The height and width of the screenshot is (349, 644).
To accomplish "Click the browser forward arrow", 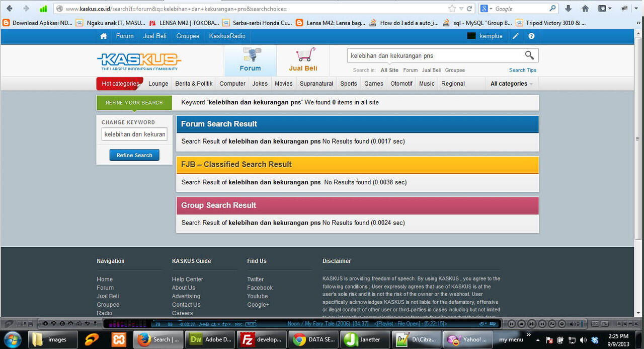I will (26, 9).
